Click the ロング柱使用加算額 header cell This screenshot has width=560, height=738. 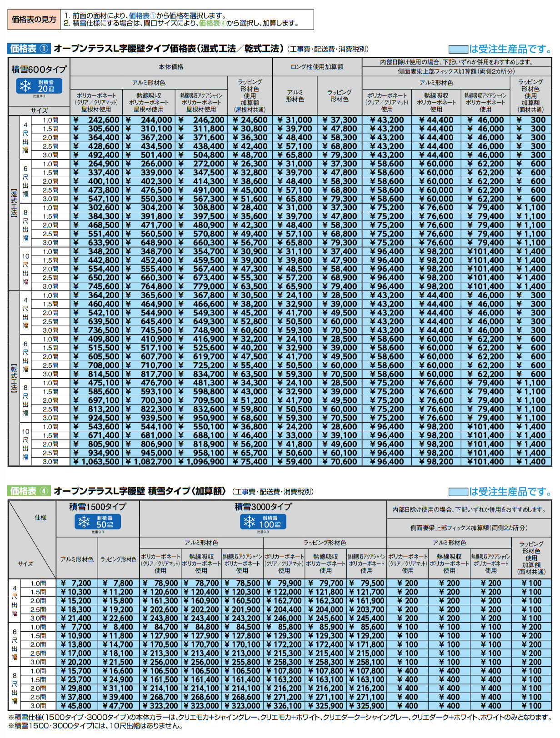pos(317,67)
